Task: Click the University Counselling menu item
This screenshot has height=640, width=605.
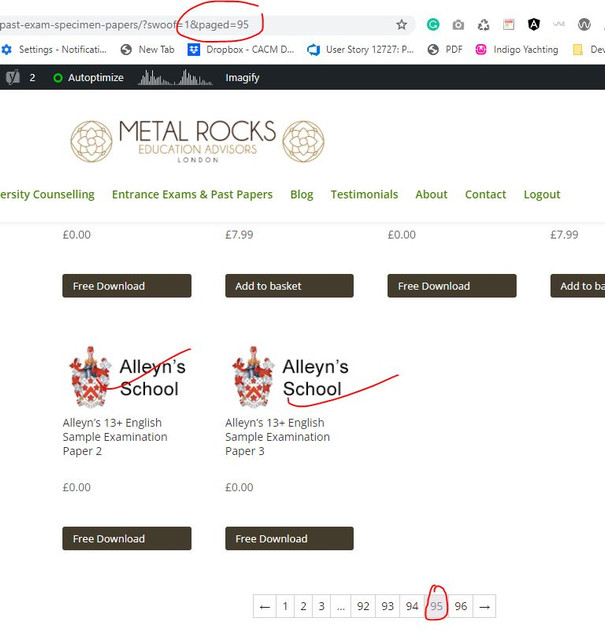Action: point(47,194)
